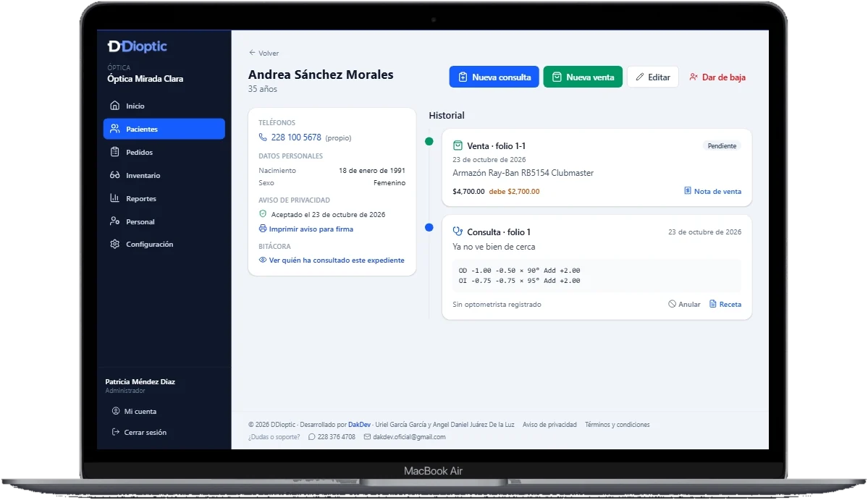Open the Pacientes section in sidebar
The width and height of the screenshot is (868, 500).
click(x=164, y=129)
